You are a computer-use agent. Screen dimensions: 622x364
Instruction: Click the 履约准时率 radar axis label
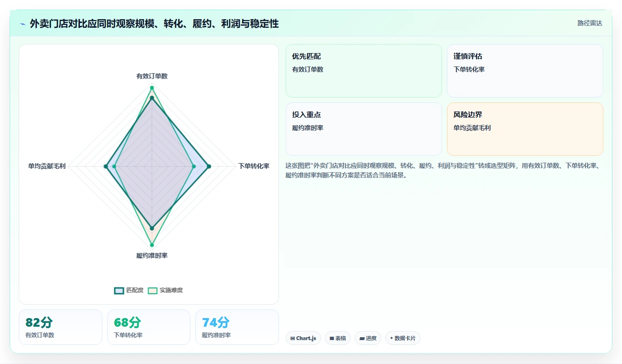[x=152, y=255]
